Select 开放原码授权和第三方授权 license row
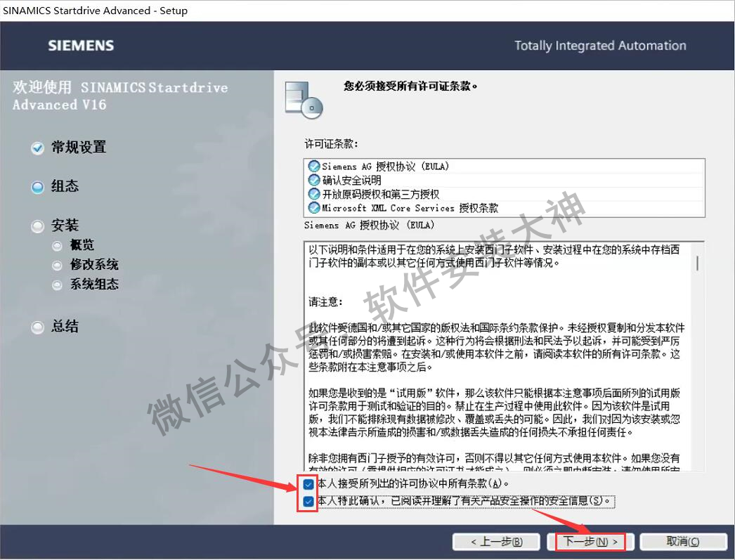The height and width of the screenshot is (560, 735). (x=505, y=194)
